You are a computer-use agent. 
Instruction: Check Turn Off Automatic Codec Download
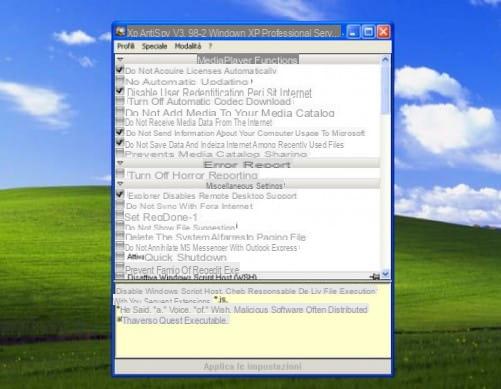click(x=120, y=101)
